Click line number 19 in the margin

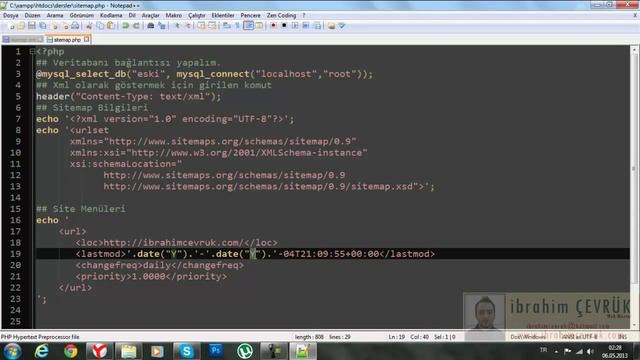[x=16, y=254]
